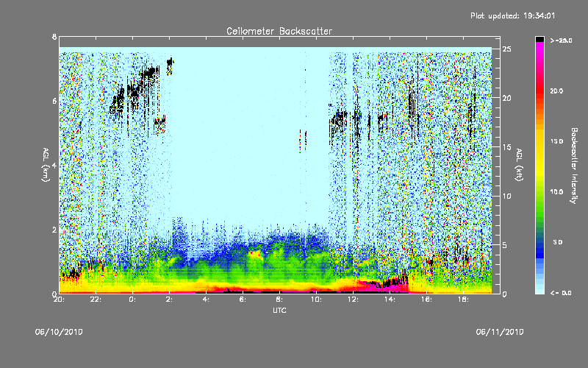Viewport: 588px width, 368px height.
Task: Click the '16:' tick on UTC axis
Action: (426, 300)
